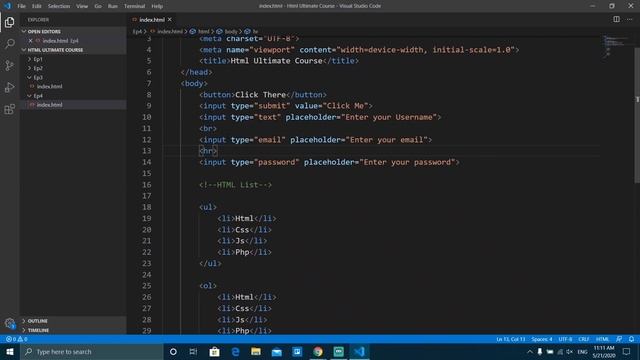Click the Ep4 breadcrumb item
Viewport: 640px width, 360px height.
pos(137,31)
